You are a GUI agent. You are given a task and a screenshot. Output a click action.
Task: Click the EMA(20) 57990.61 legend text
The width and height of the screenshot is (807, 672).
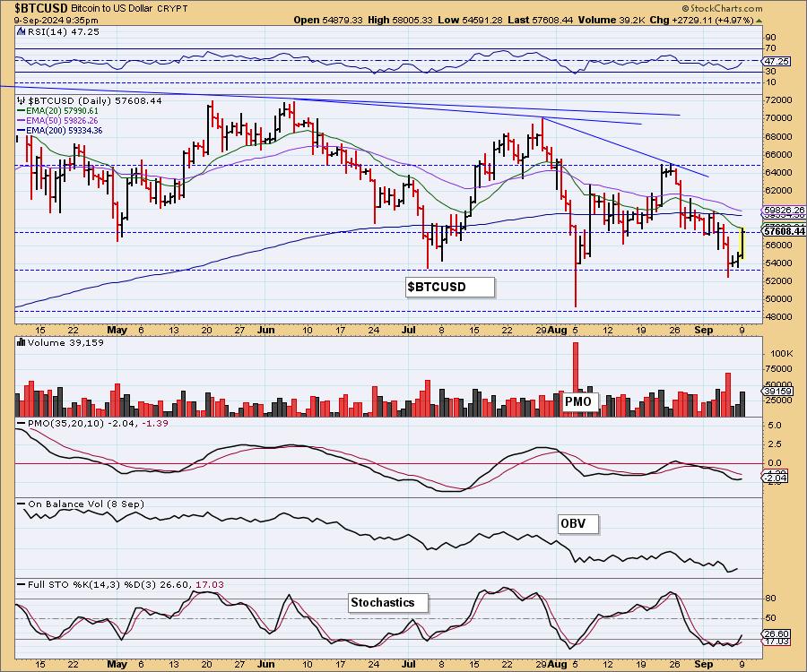point(62,111)
